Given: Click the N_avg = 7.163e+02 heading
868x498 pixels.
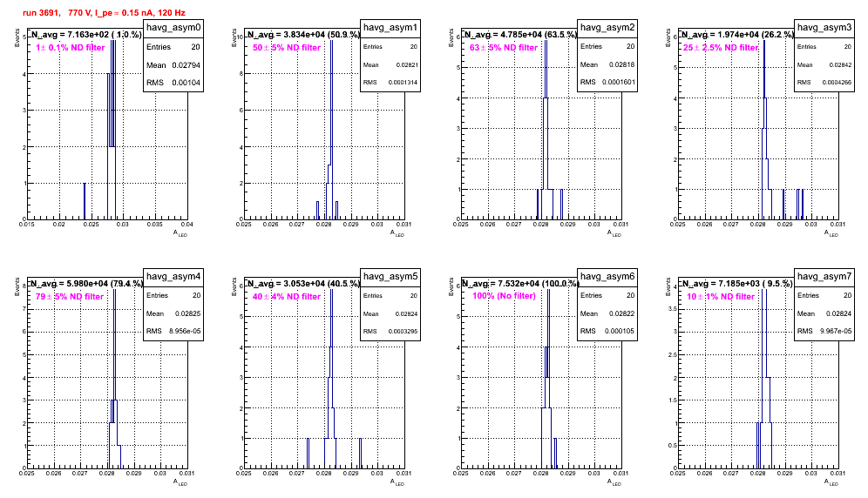Looking at the screenshot, I should tap(86, 34).
